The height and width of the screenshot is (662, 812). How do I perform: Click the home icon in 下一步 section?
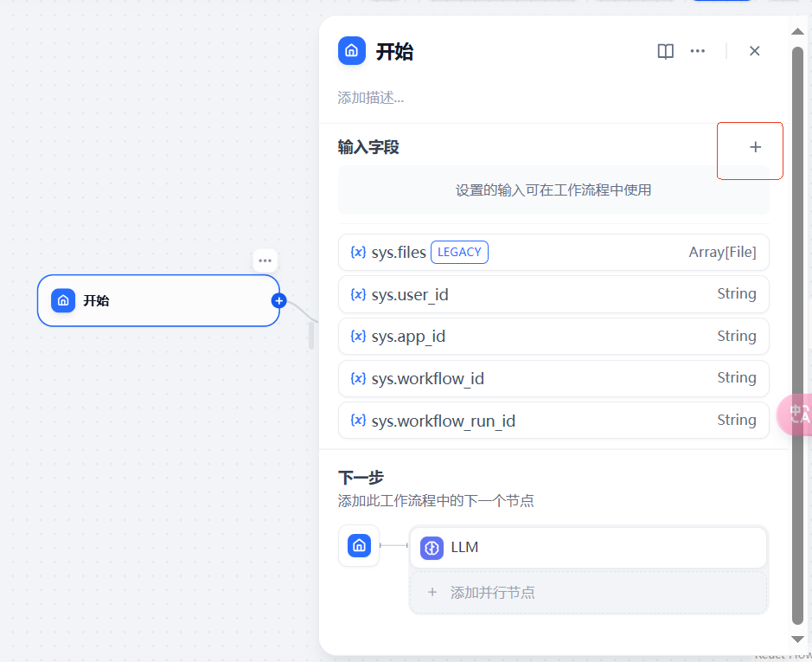point(359,546)
